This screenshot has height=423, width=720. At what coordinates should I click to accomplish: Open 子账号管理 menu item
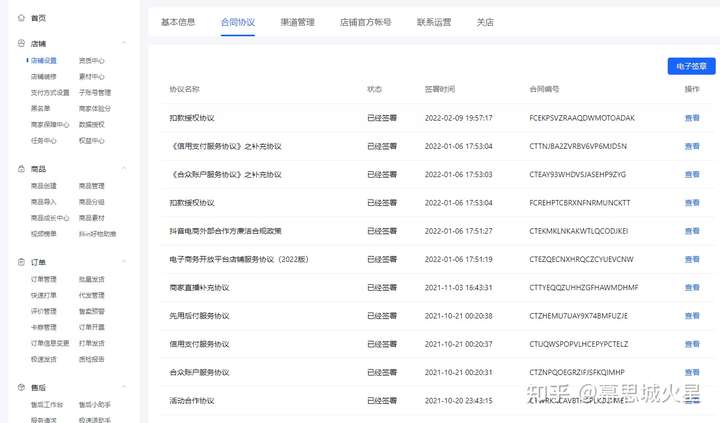tap(95, 93)
